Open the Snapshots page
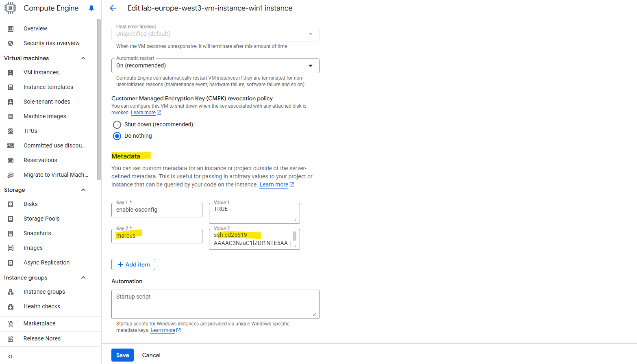Viewport: 637px width, 364px height. 37,233
